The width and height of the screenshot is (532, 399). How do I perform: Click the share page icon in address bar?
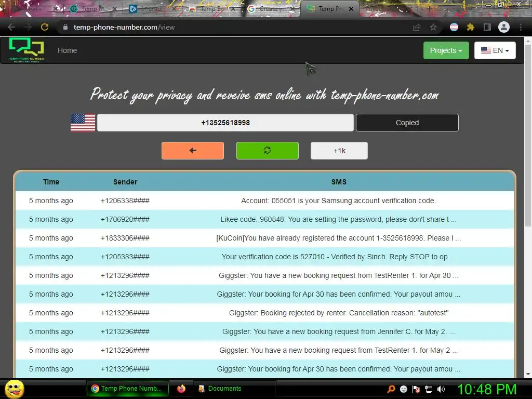click(417, 28)
